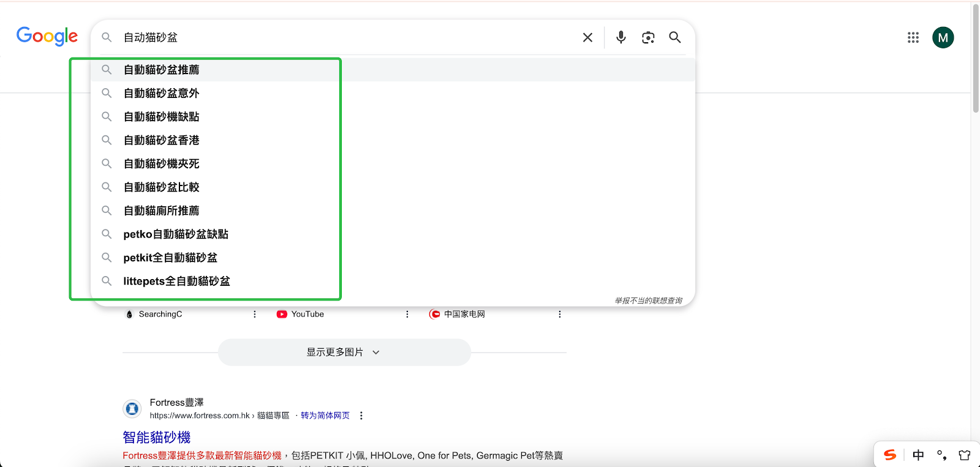This screenshot has height=467, width=980.
Task: Open the Google account menu avatar M
Action: pyautogui.click(x=943, y=37)
